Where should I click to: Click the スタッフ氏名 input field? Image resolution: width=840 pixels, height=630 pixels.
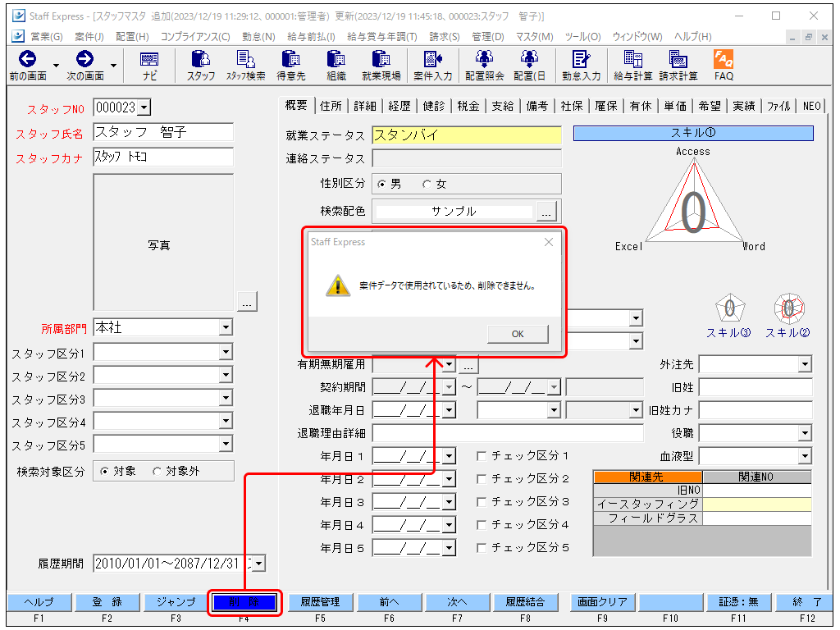(163, 132)
